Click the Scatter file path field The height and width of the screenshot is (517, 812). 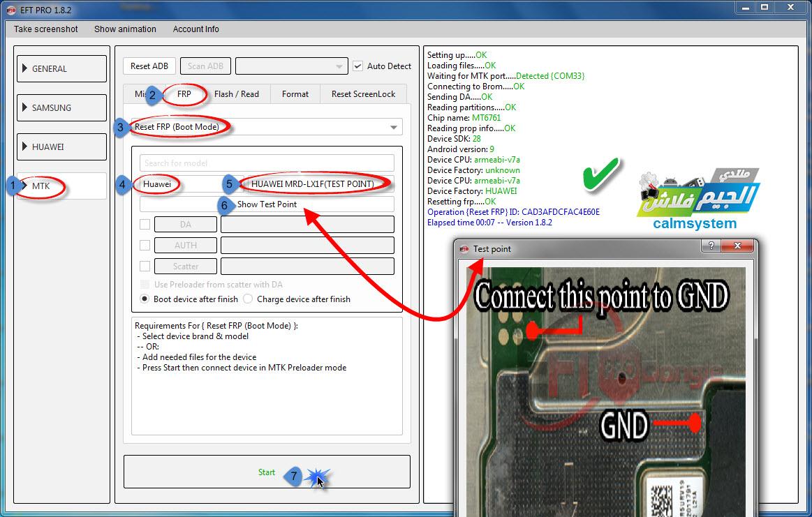click(307, 266)
